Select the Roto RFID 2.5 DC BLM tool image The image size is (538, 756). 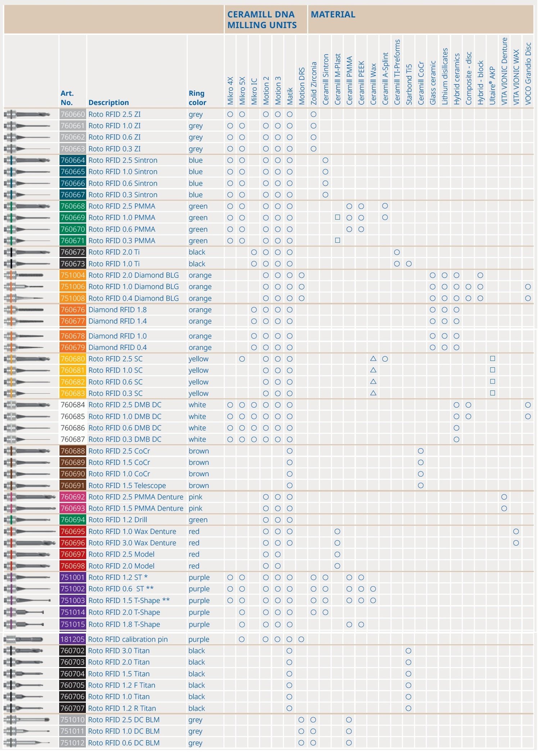(28, 720)
